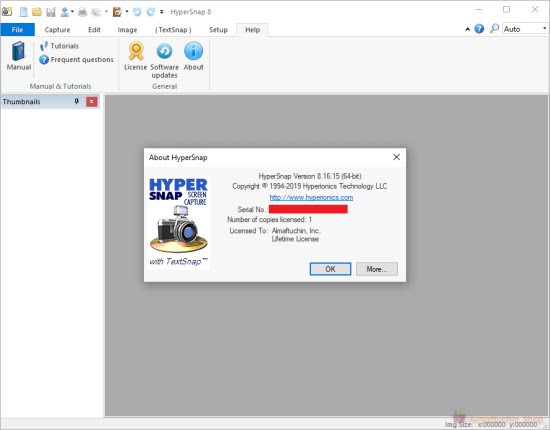Open the File menu tab
Viewport: 550px width, 430px height.
18,30
